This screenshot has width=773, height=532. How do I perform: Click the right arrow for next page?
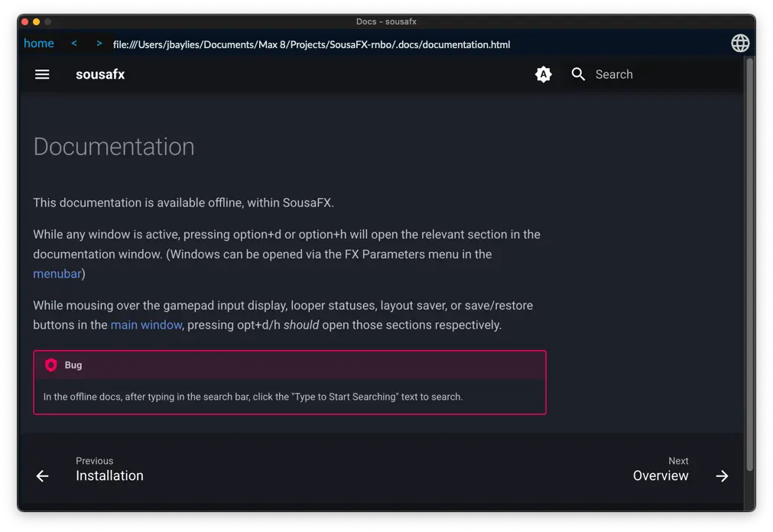(x=722, y=476)
